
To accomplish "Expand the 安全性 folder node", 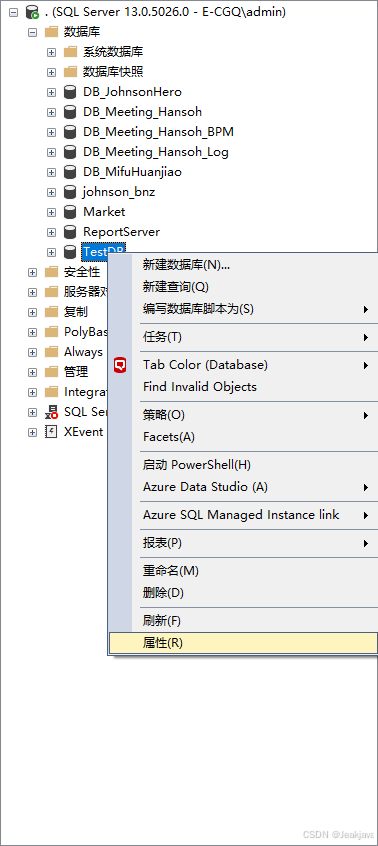I will (32, 272).
